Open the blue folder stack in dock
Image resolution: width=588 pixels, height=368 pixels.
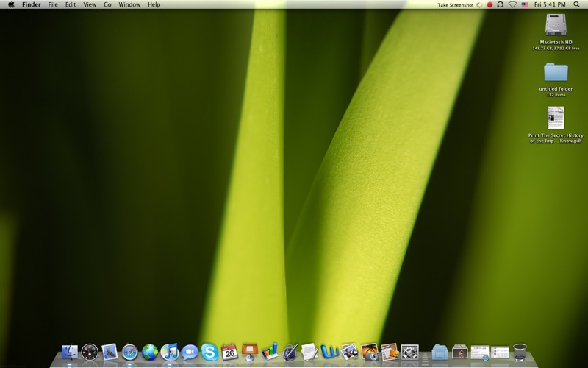point(440,353)
